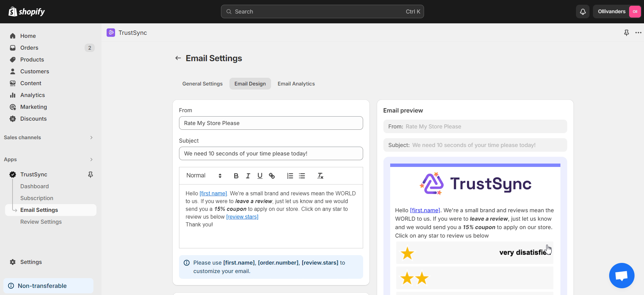Toggle bold formatting

point(236,176)
